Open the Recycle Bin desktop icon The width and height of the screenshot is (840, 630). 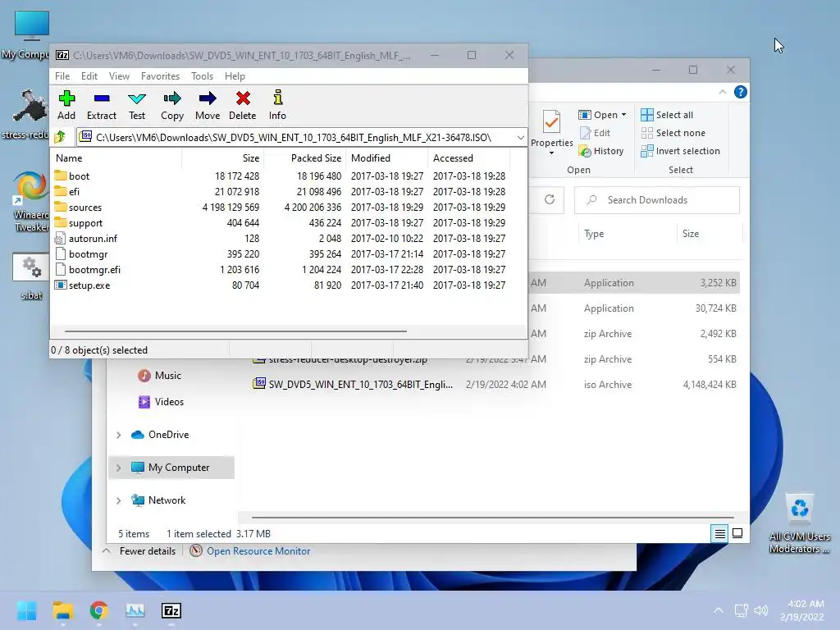point(799,524)
